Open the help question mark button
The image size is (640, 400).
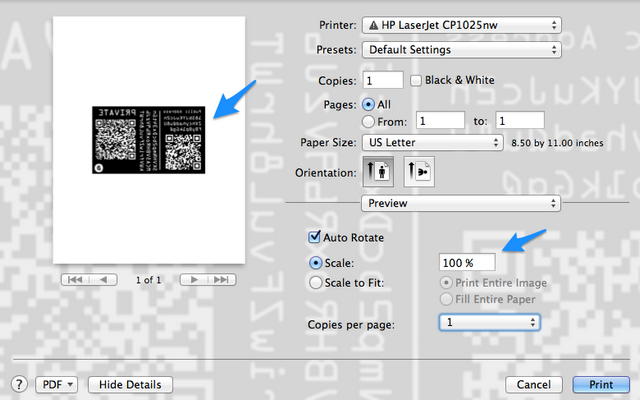pyautogui.click(x=19, y=384)
